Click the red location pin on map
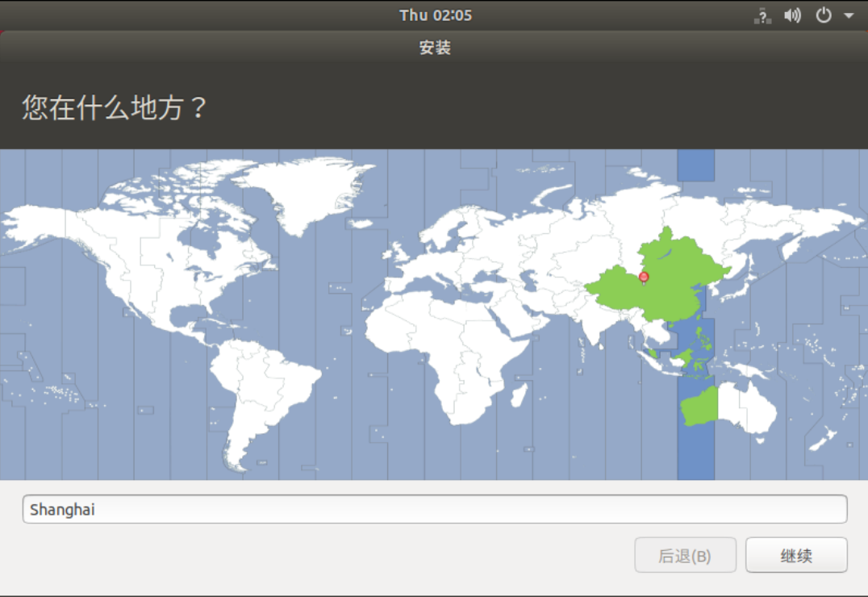This screenshot has width=868, height=597. (x=643, y=278)
